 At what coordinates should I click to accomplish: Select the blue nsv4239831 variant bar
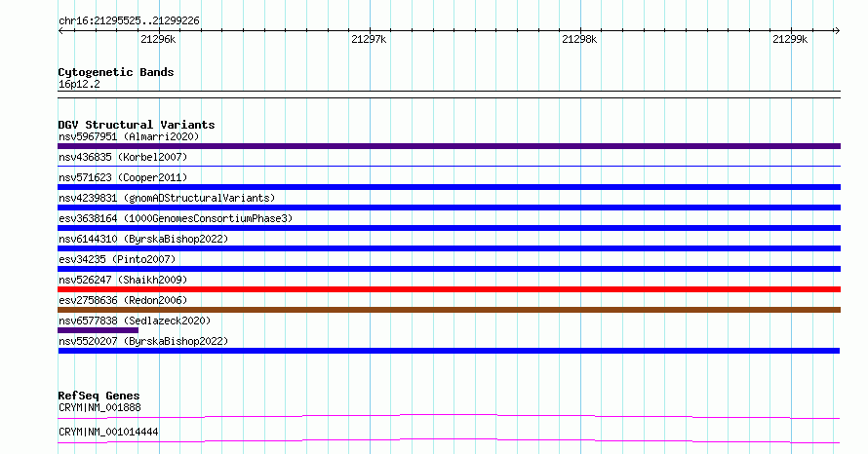449,208
